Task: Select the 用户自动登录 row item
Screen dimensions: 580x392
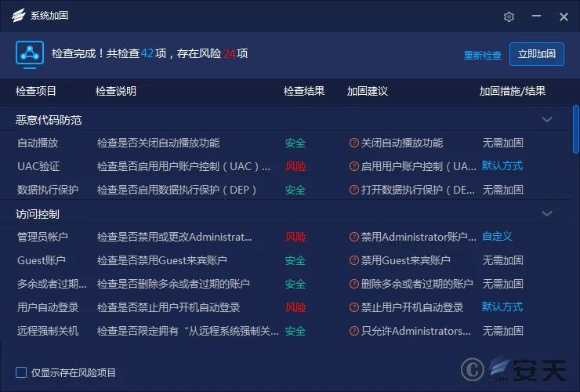Action: [48, 307]
